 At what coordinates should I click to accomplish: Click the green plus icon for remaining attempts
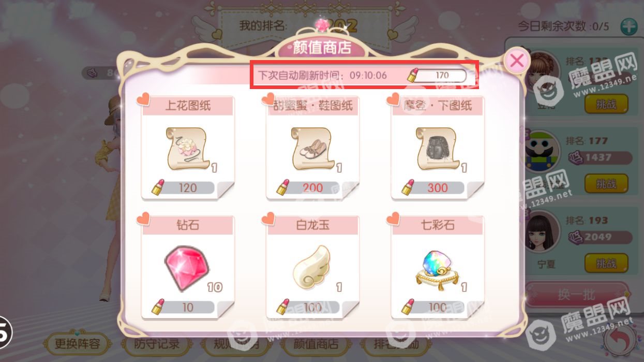[x=629, y=26]
